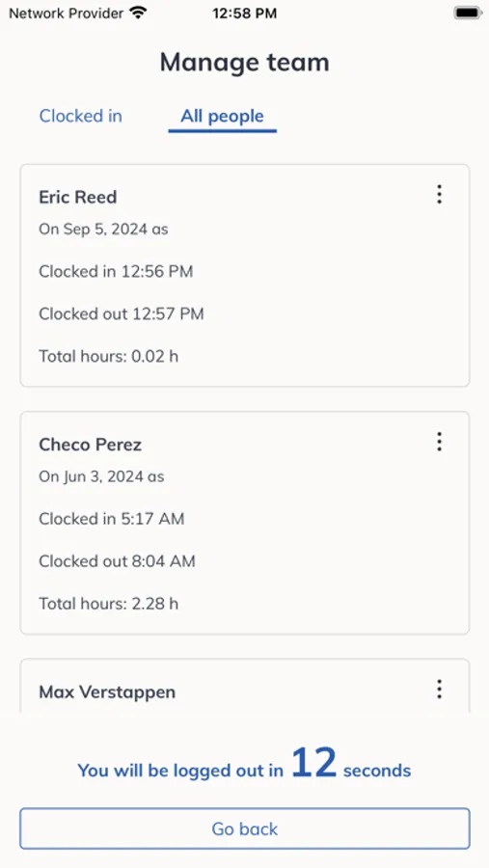This screenshot has height=868, width=489.
Task: Select the Eric Reed name heading
Action: (78, 197)
